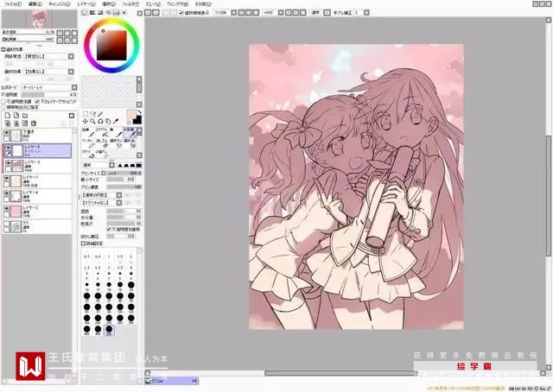Screen dimensions: 553x392
Task: Open the キャンバス menu
Action: click(60, 4)
